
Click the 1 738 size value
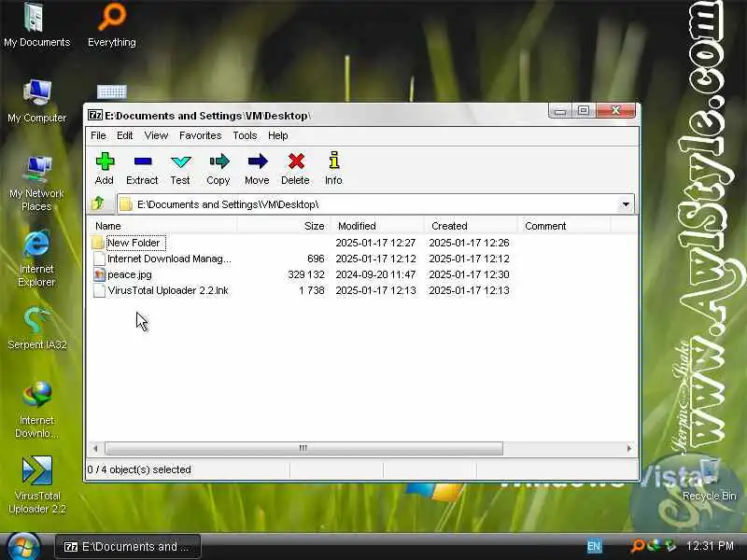click(x=312, y=290)
